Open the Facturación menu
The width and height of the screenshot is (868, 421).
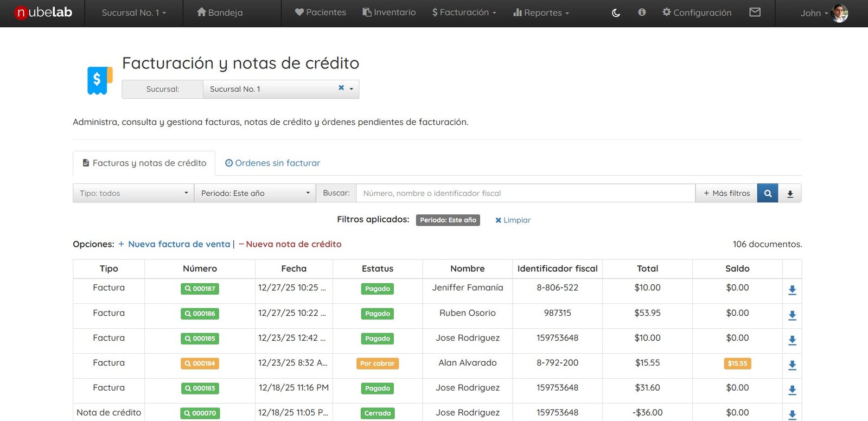pyautogui.click(x=464, y=12)
